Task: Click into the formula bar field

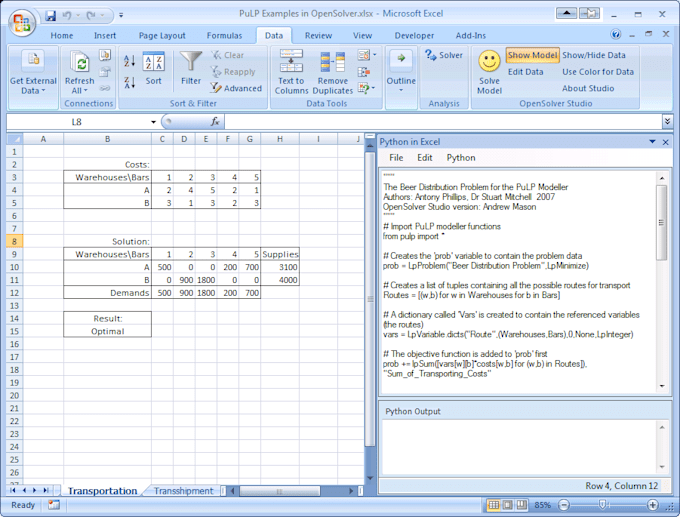Action: [x=443, y=122]
